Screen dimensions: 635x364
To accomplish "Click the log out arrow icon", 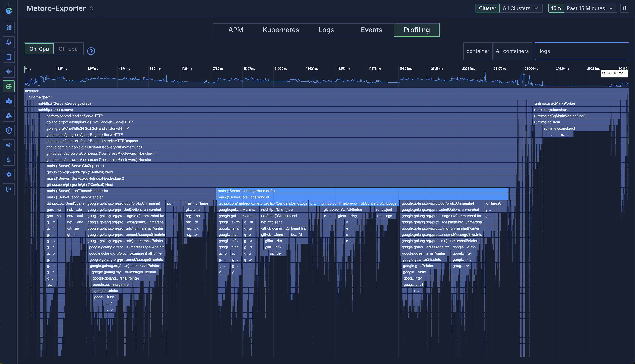I will tap(9, 189).
